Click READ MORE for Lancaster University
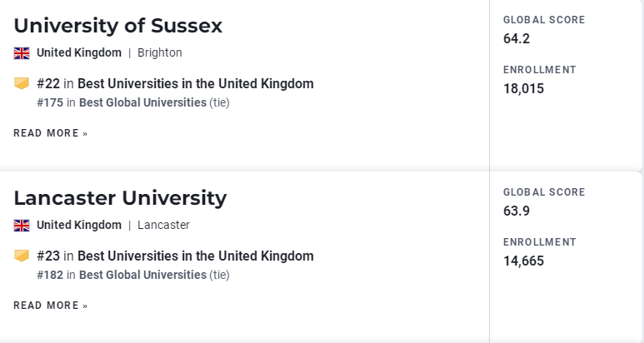The image size is (644, 343). [x=51, y=306]
